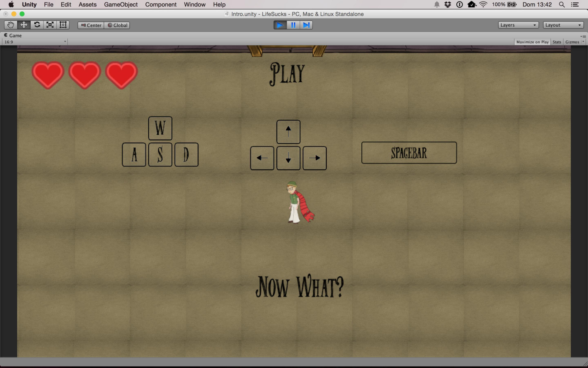Toggle the Center pivot mode button
The width and height of the screenshot is (588, 368).
click(91, 25)
